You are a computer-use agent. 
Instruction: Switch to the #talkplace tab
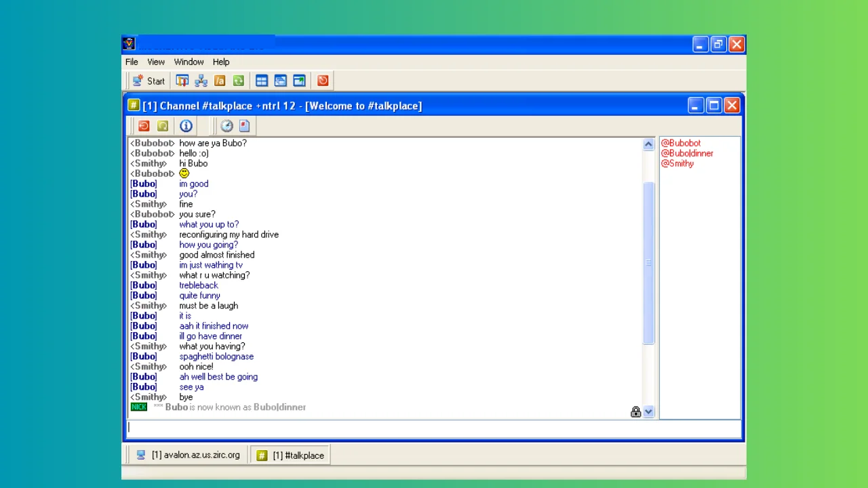point(290,455)
